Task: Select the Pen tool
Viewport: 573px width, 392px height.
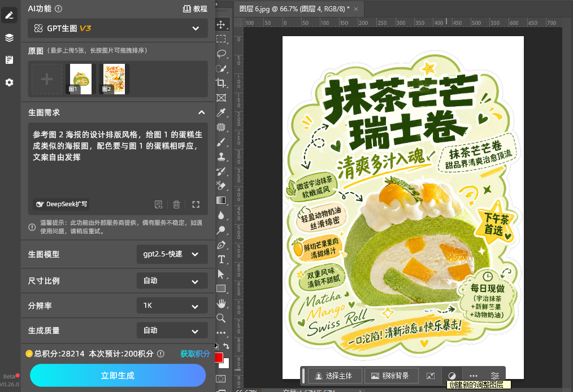Action: 221,245
